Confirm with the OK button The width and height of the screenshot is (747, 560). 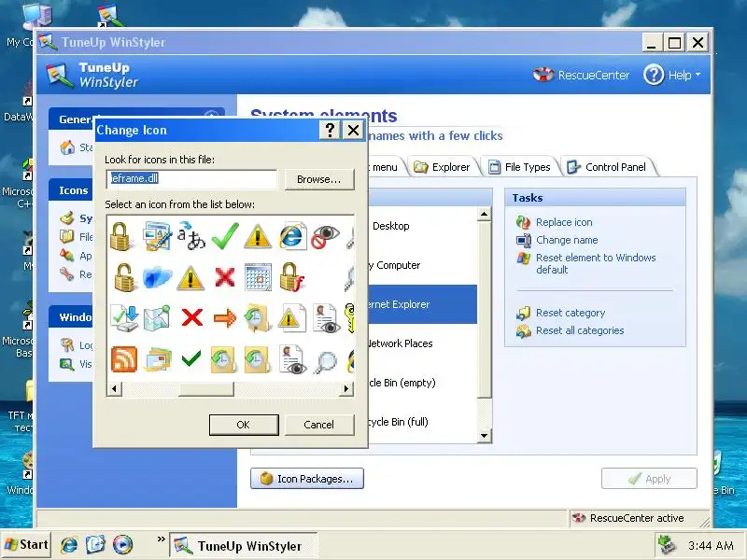(x=244, y=425)
